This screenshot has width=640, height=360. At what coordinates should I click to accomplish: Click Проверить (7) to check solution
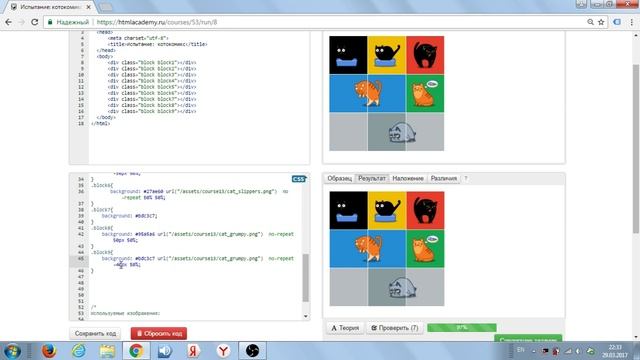point(394,328)
